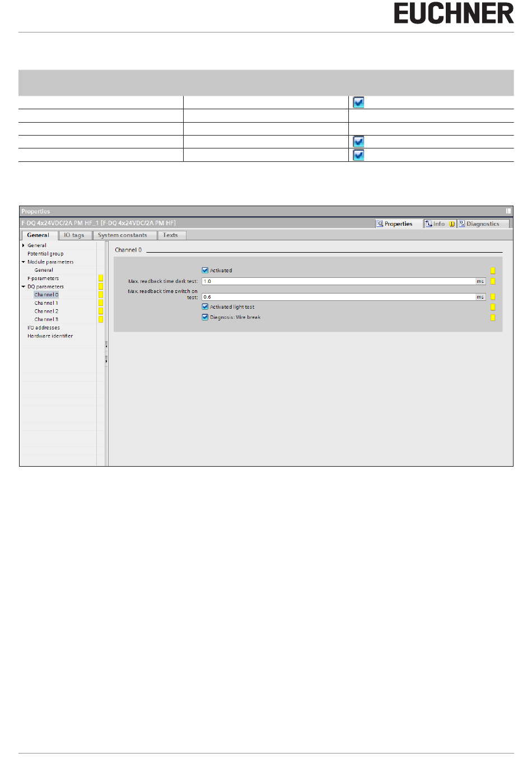Image resolution: width=532 pixels, height=772 pixels.
Task: Click the Channel 0 section heading
Action: coord(128,250)
